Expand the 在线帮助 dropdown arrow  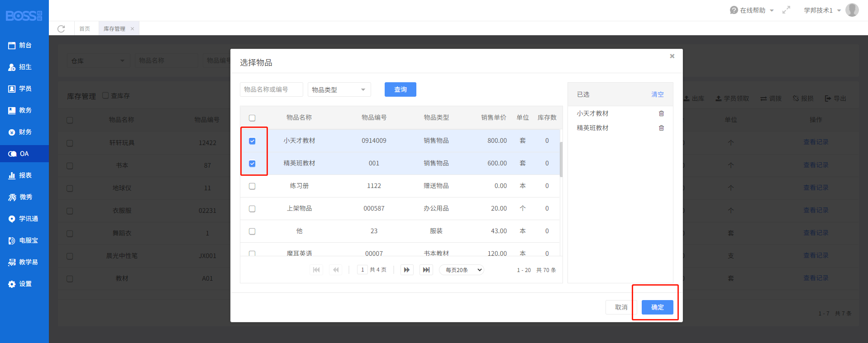pos(772,10)
